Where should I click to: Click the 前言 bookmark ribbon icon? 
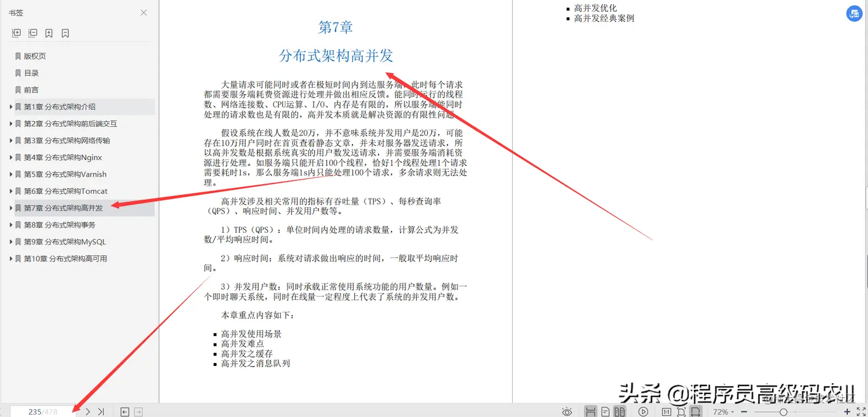pyautogui.click(x=18, y=90)
